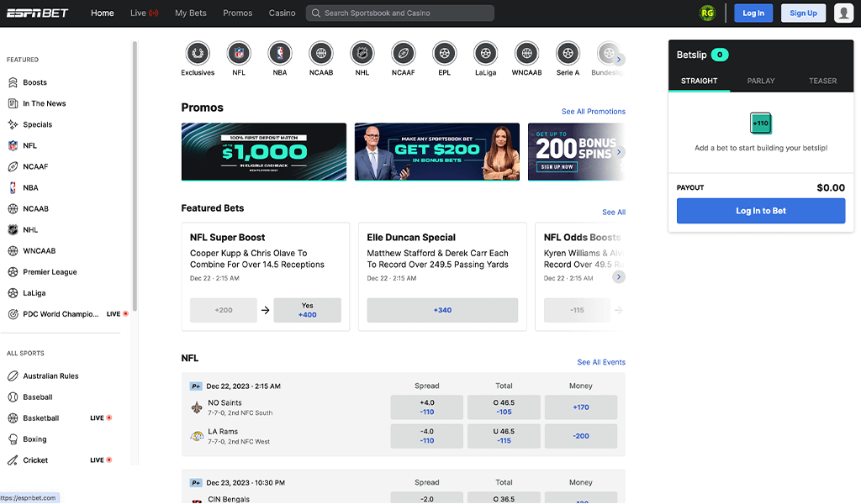Select the +340 Elle Duncan Special odds
The image size is (861, 504).
click(x=442, y=311)
